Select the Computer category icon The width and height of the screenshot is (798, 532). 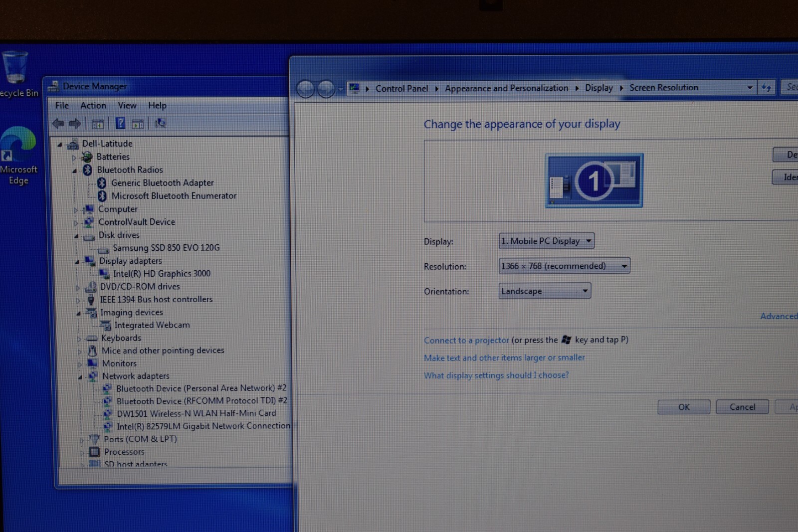[x=88, y=209]
